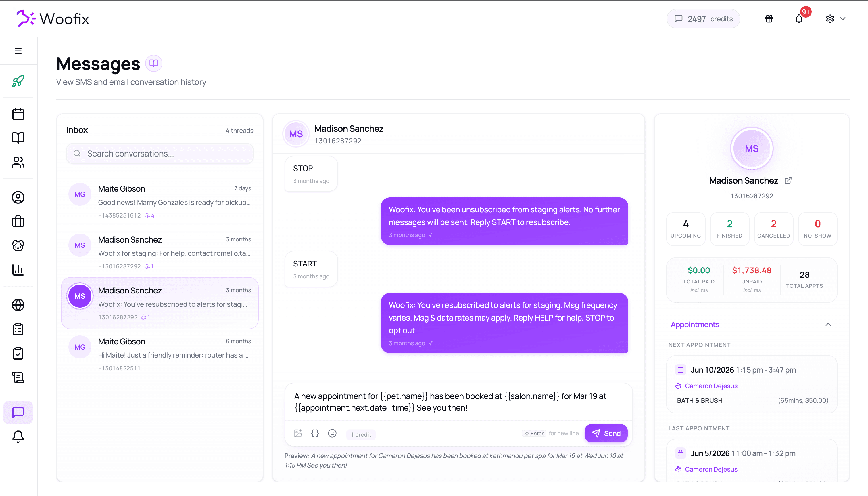Viewport: 868px width, 496px height.
Task: Open Maite Gibson 7 days thread
Action: 160,202
